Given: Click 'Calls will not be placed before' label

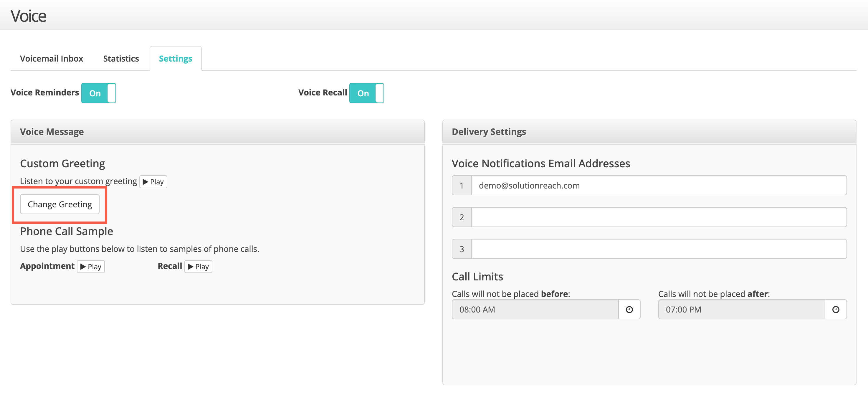Looking at the screenshot, I should point(511,294).
